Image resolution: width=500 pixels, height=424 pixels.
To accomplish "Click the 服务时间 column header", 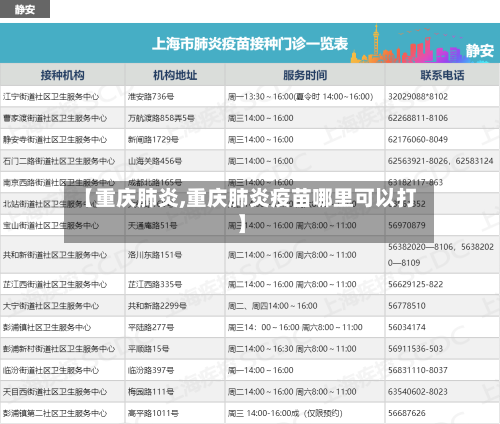I will click(x=305, y=75).
